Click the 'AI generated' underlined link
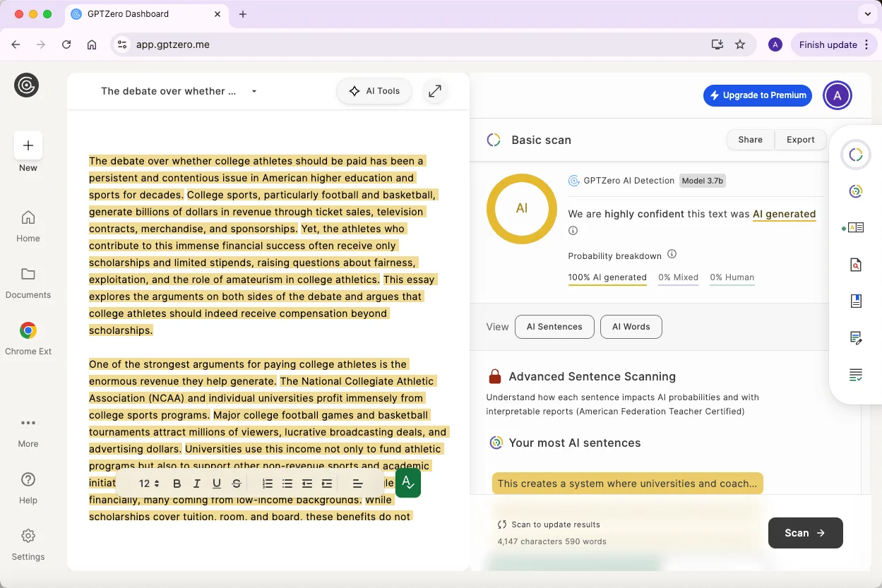This screenshot has width=882, height=588. pos(784,214)
